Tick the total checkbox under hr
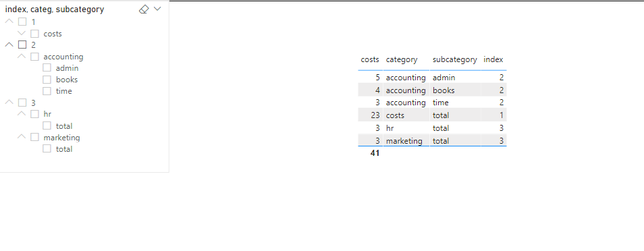This screenshot has width=644, height=251. [47, 125]
